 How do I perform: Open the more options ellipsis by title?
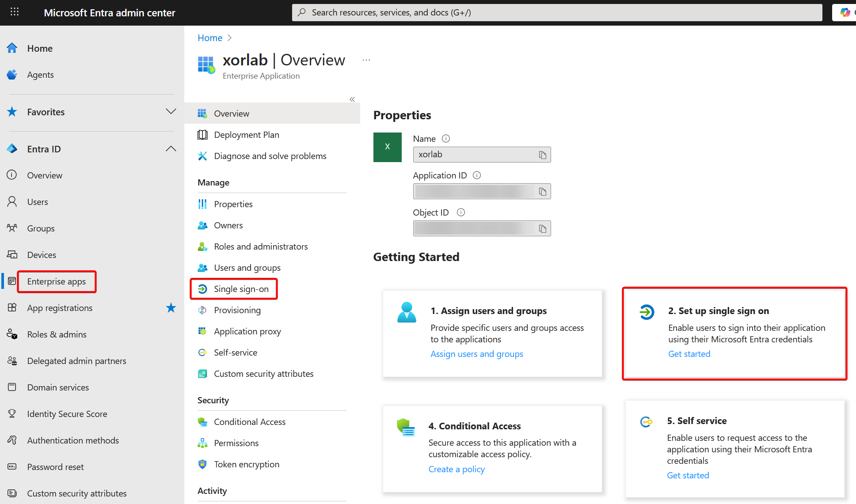366,60
